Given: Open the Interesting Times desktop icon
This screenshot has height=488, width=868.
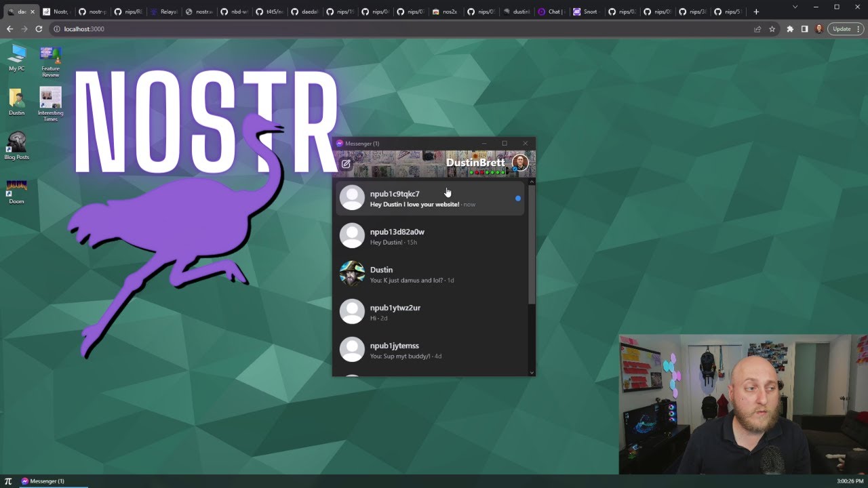Looking at the screenshot, I should 51,104.
